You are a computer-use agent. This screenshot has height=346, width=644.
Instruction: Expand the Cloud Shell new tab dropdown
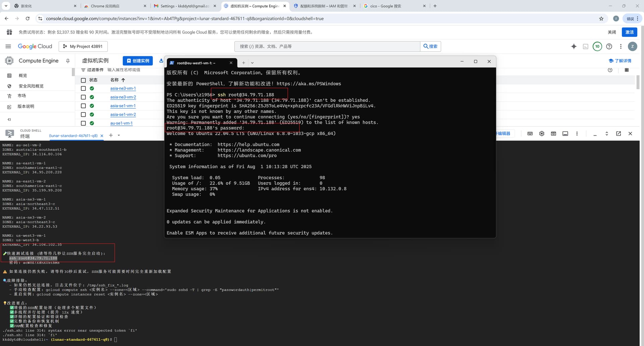coord(119,136)
